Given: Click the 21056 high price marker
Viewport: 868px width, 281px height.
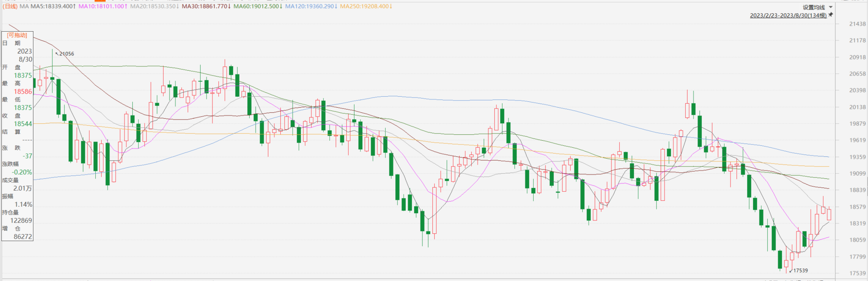Looking at the screenshot, I should point(66,54).
